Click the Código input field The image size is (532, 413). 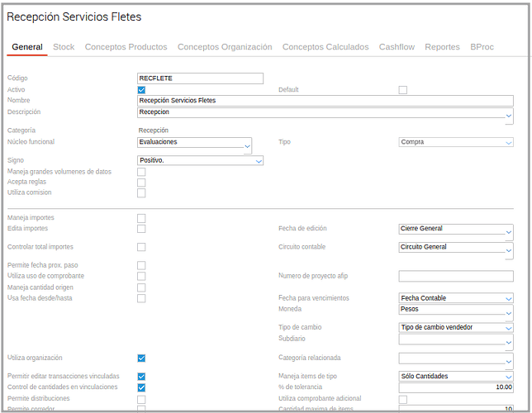200,78
